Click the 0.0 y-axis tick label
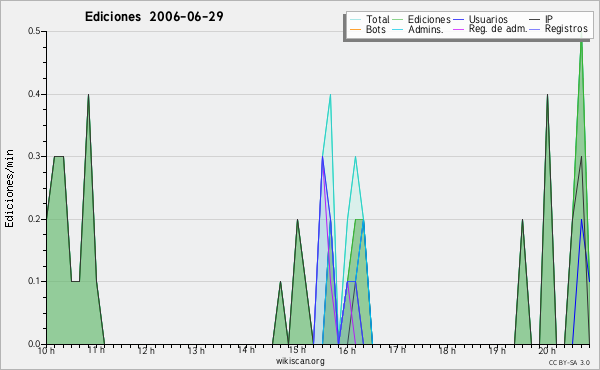The width and height of the screenshot is (600, 370). pyautogui.click(x=34, y=344)
